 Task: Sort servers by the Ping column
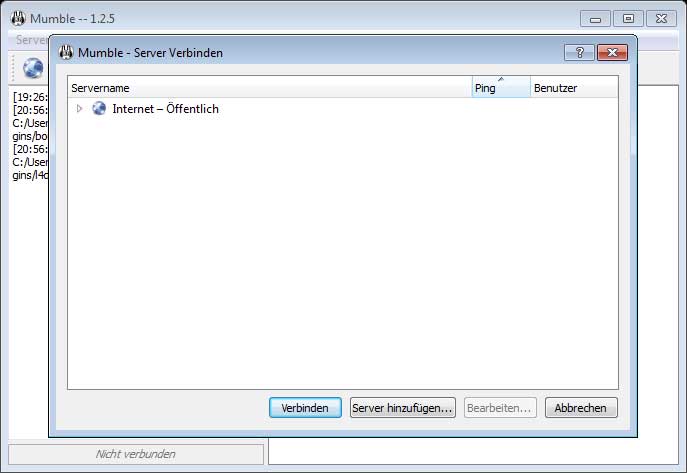tap(501, 88)
